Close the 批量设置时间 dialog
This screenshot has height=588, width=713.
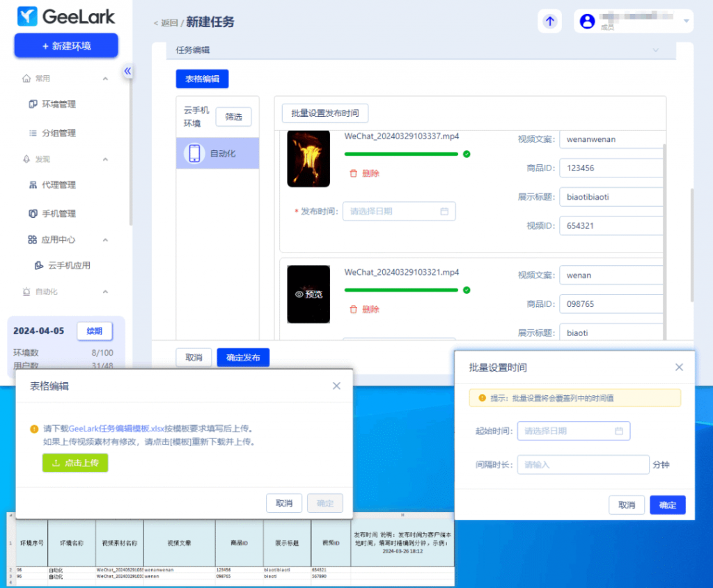coord(680,367)
